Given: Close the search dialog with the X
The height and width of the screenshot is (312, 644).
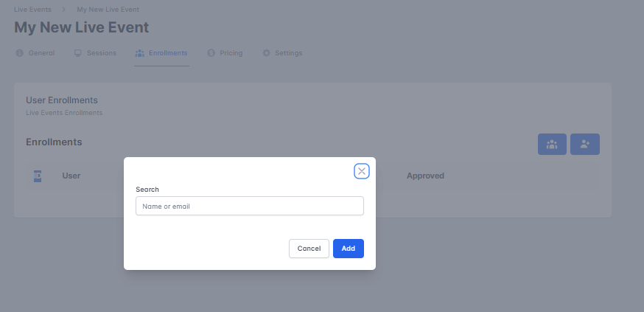Looking at the screenshot, I should point(361,171).
